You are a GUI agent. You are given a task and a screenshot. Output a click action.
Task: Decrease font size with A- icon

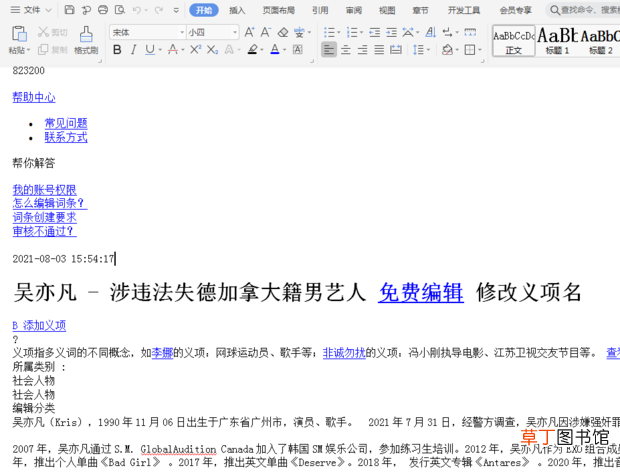266,32
